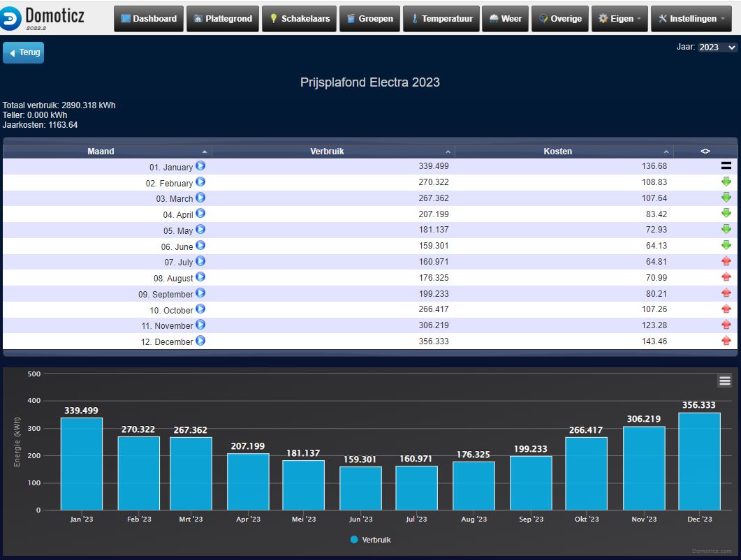Click the equals trend icon for January
This screenshot has width=741, height=560.
[726, 166]
